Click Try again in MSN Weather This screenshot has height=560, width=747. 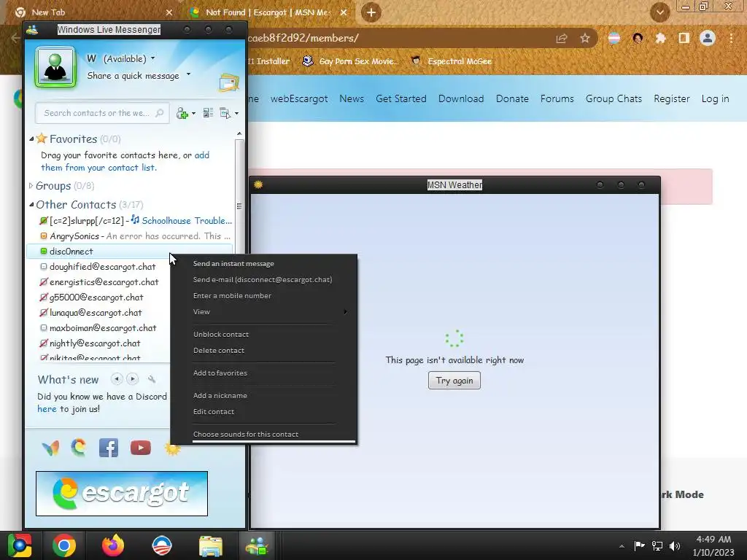pyautogui.click(x=454, y=381)
